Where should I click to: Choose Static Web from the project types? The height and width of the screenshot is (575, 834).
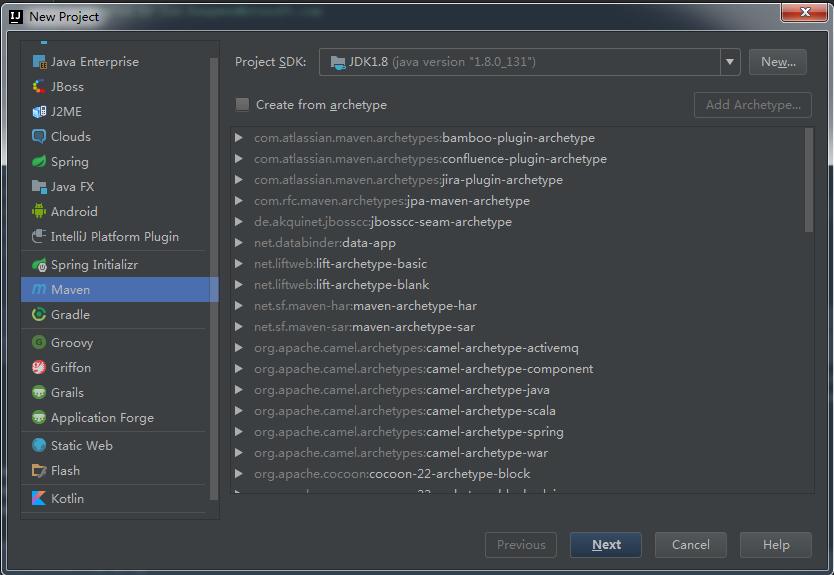coord(81,446)
